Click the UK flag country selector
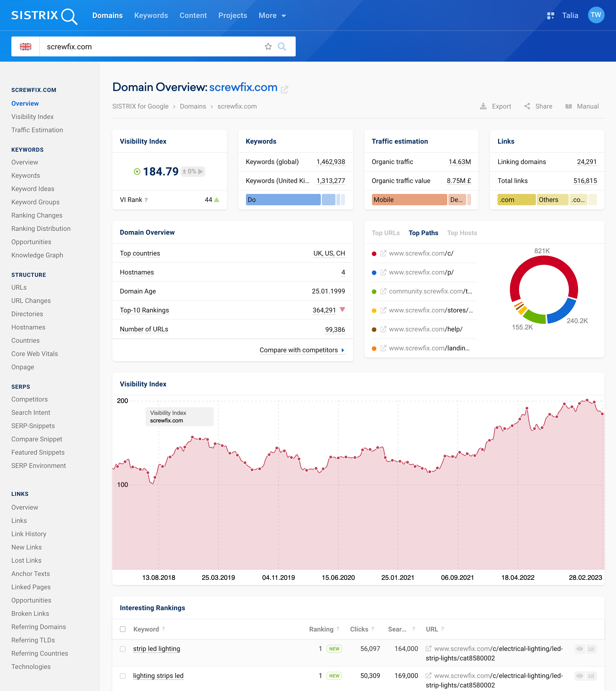 [26, 47]
